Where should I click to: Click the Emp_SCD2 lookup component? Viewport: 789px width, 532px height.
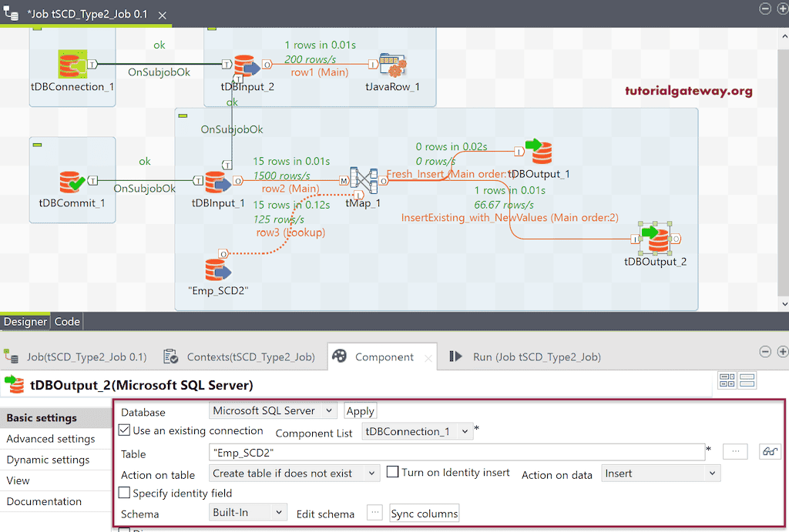218,271
